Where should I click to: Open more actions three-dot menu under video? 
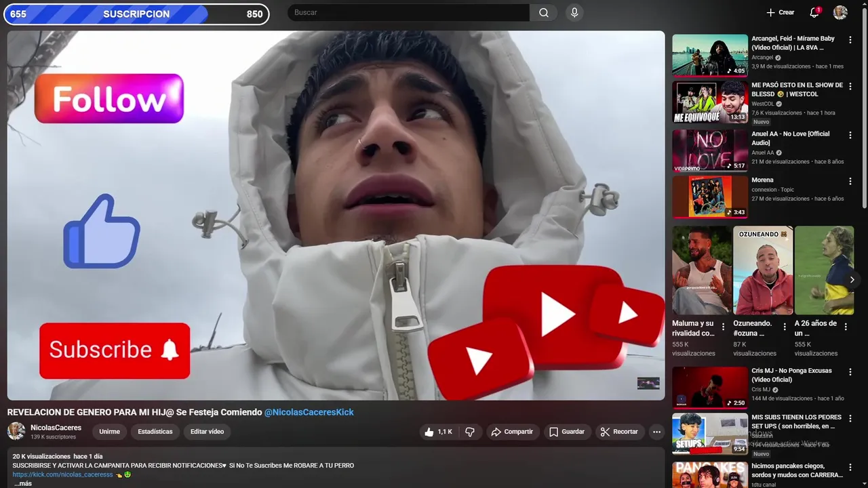click(656, 432)
